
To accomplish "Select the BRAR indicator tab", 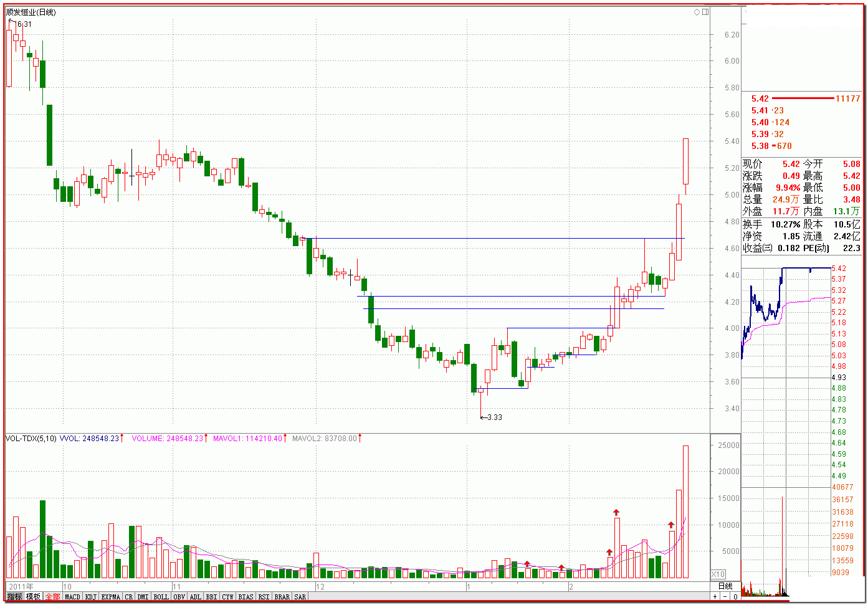I will point(282,597).
